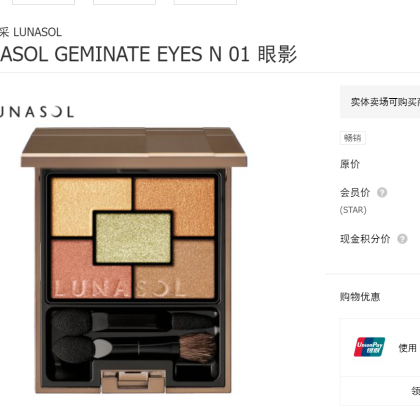Click the eyeshadow palette product image

(134, 260)
